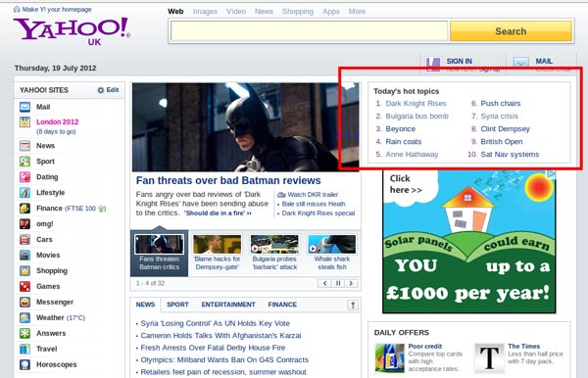Select the Movies clapperboard icon

[25, 256]
